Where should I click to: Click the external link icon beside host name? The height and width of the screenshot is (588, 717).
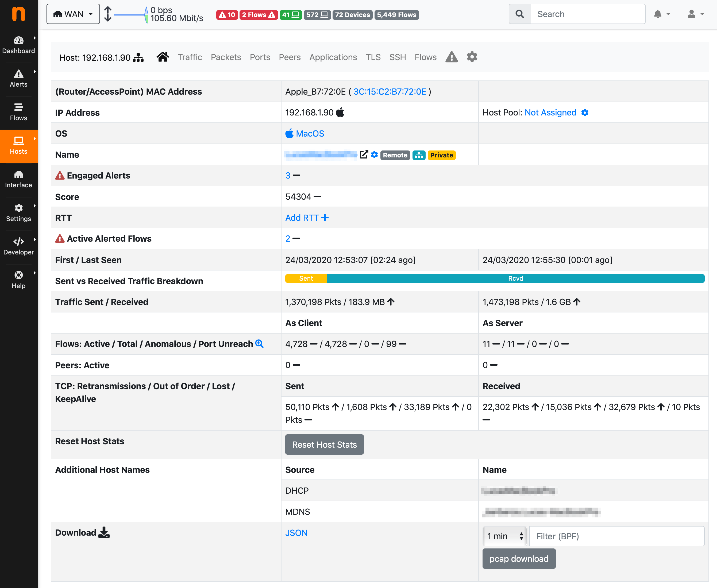[x=364, y=155]
